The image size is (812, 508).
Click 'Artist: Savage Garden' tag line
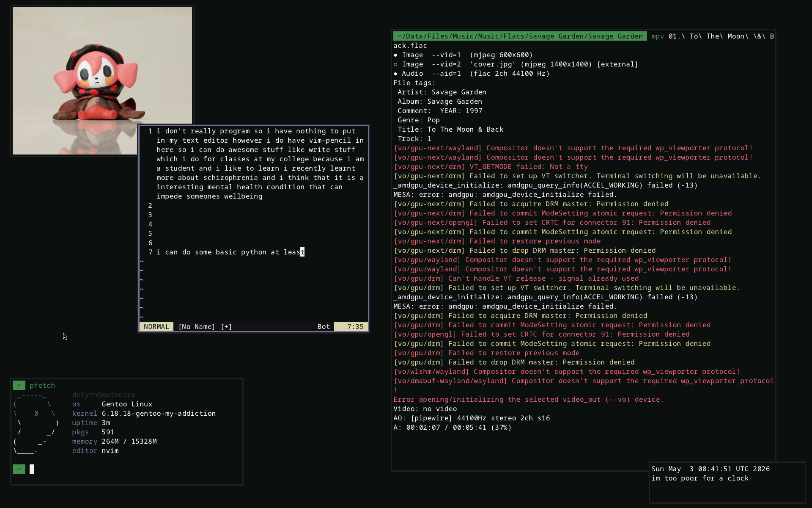442,92
